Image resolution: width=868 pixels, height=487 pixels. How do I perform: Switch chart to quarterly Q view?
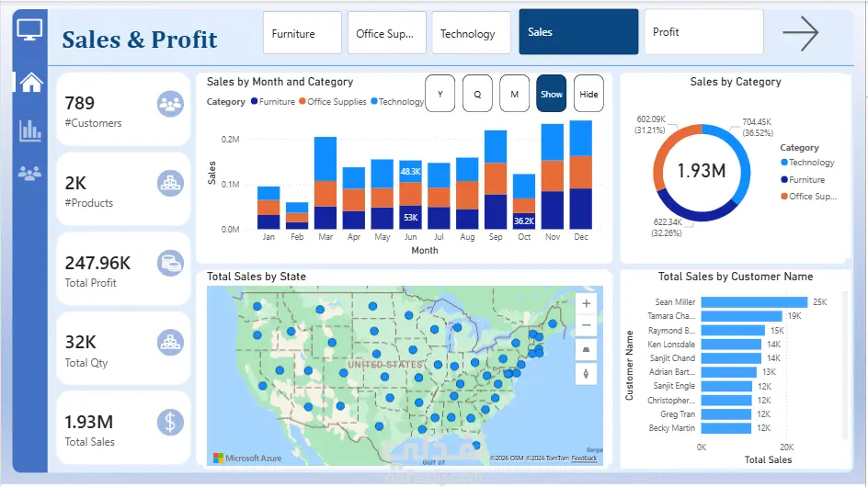477,94
